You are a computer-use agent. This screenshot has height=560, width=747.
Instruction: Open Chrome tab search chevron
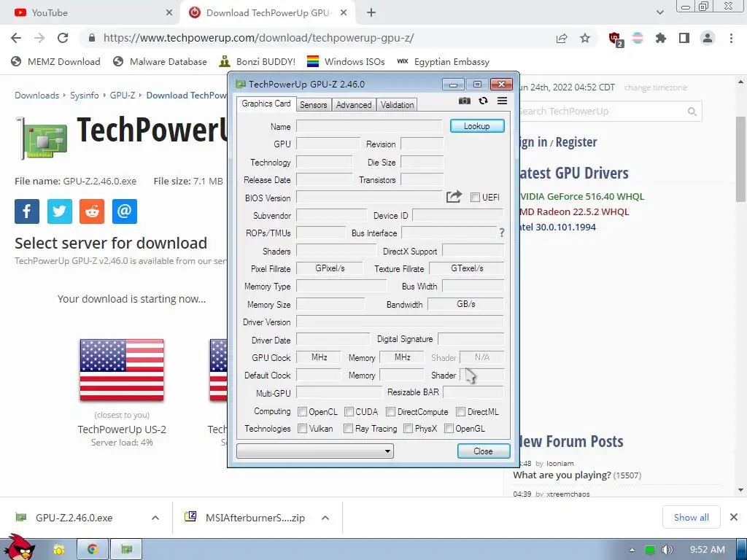coord(659,12)
